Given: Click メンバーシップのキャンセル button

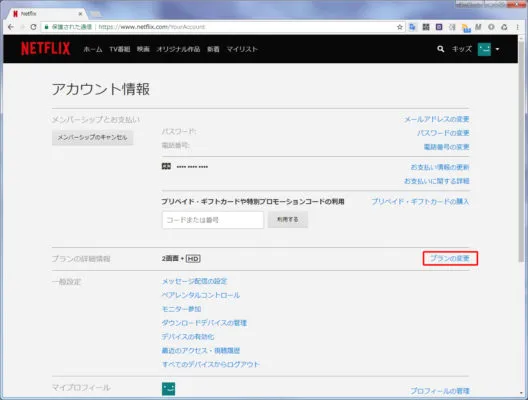Looking at the screenshot, I should (92, 137).
